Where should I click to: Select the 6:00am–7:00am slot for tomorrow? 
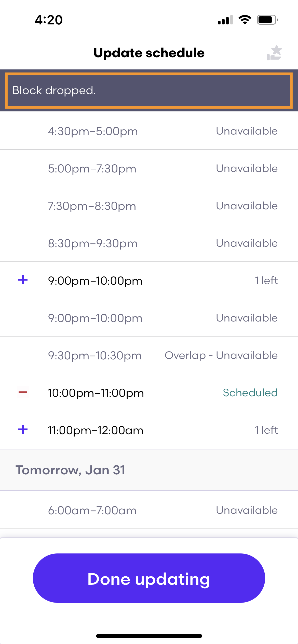point(149,510)
